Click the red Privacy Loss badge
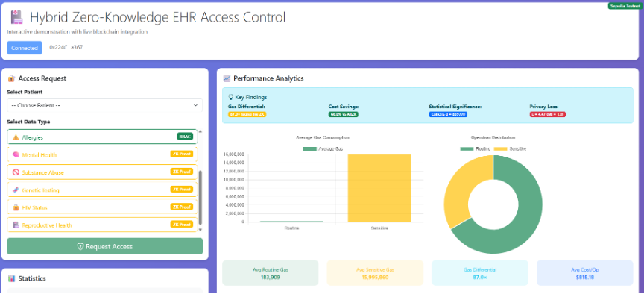Screen dimensions: 644x294 548,114
